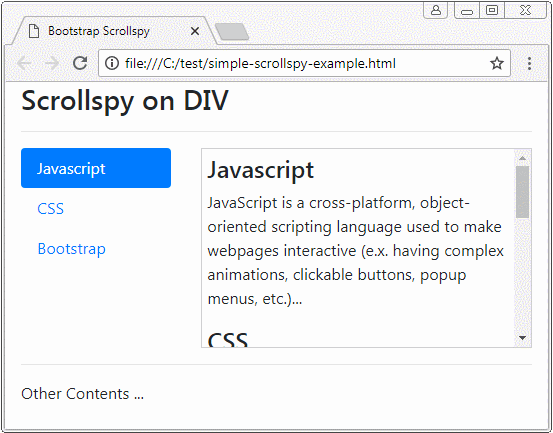Click the scrollbar up arrow in content box
The width and height of the screenshot is (553, 433).
(x=522, y=158)
